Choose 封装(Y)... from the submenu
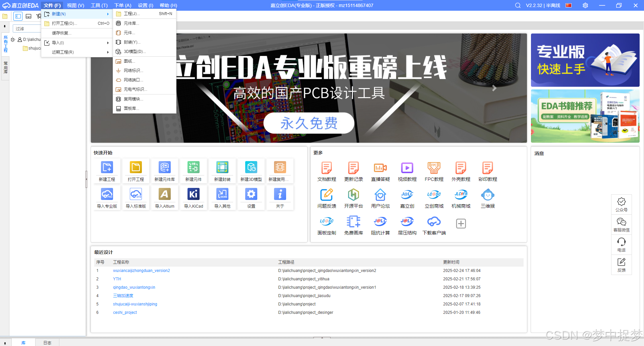 coord(144,42)
